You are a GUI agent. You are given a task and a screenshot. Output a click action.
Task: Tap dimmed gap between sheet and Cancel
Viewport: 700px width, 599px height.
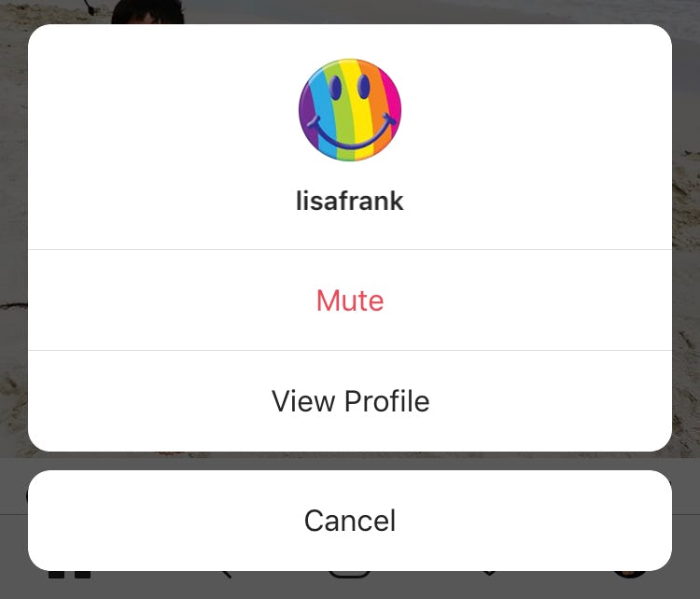350,461
